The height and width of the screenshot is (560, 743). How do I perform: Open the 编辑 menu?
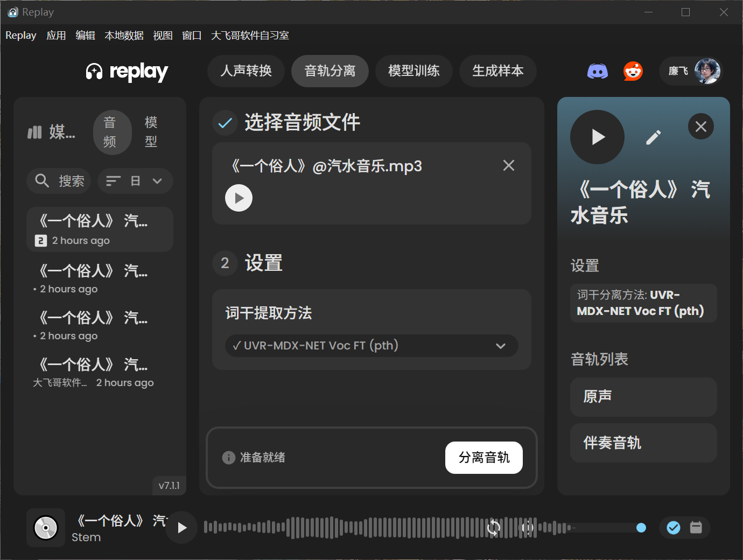pos(85,36)
